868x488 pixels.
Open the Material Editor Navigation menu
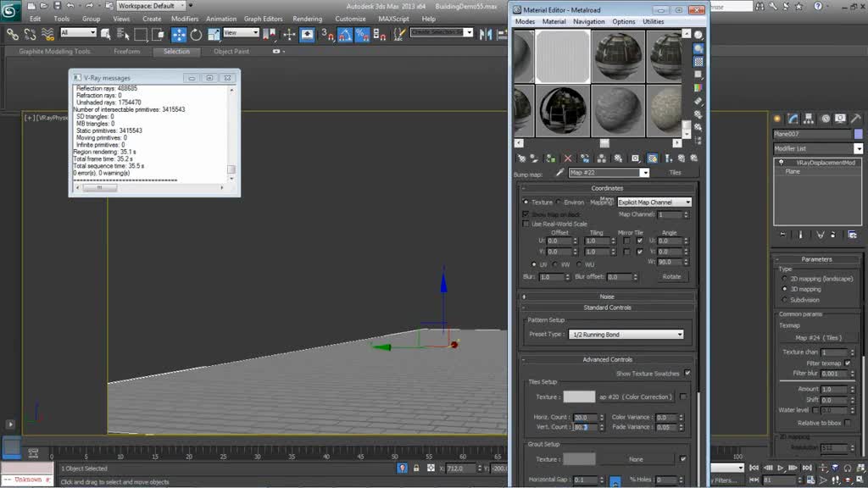tap(589, 21)
